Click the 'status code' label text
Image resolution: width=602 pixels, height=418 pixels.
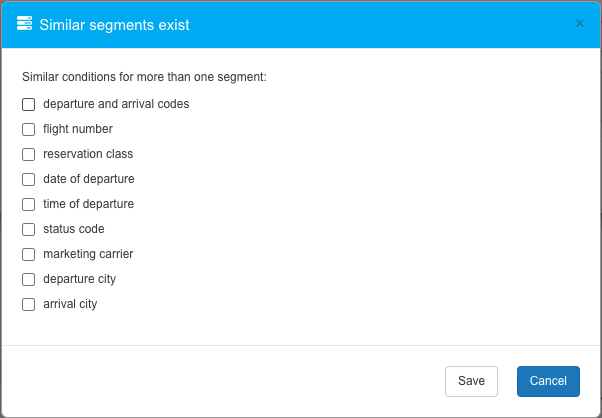click(74, 229)
